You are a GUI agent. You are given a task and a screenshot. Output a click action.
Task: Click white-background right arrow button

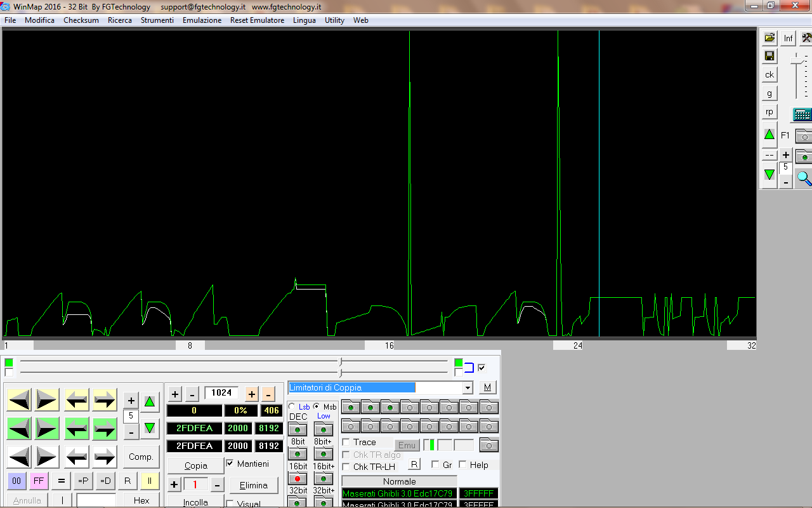[x=105, y=457]
